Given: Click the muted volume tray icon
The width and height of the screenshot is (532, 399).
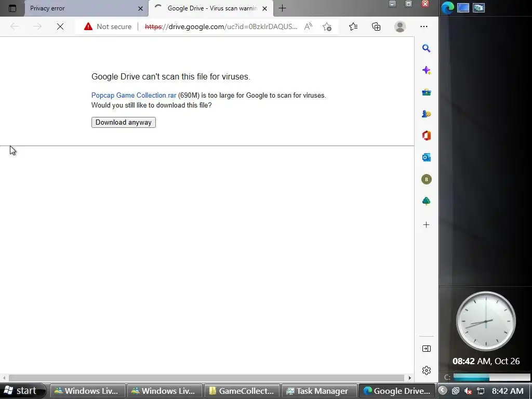Looking at the screenshot, I should pos(468,391).
